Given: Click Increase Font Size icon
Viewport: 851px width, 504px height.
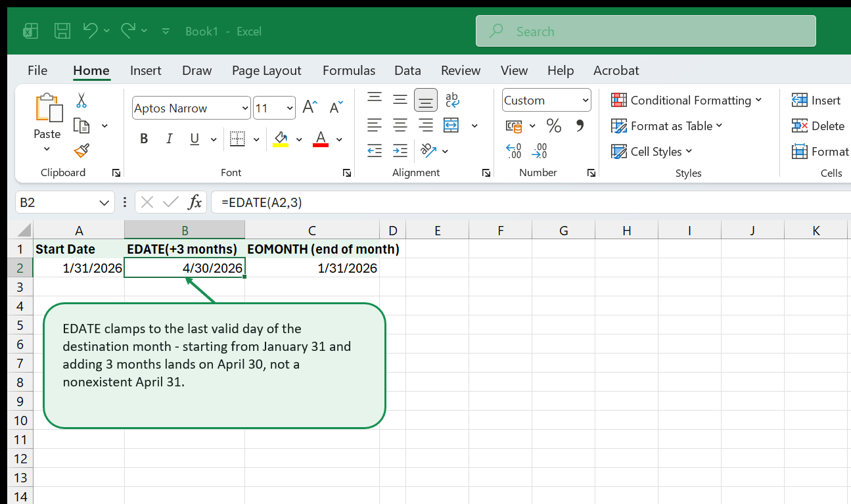Looking at the screenshot, I should [310, 108].
